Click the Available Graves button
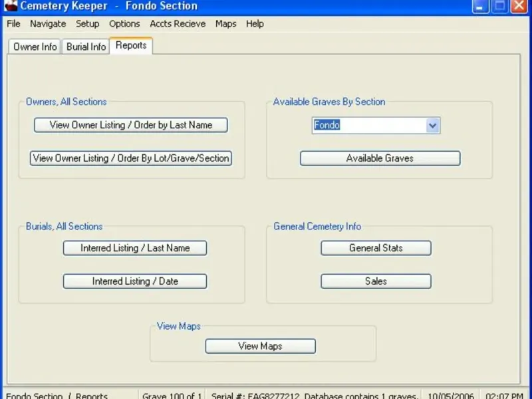This screenshot has width=532, height=399. [x=380, y=158]
